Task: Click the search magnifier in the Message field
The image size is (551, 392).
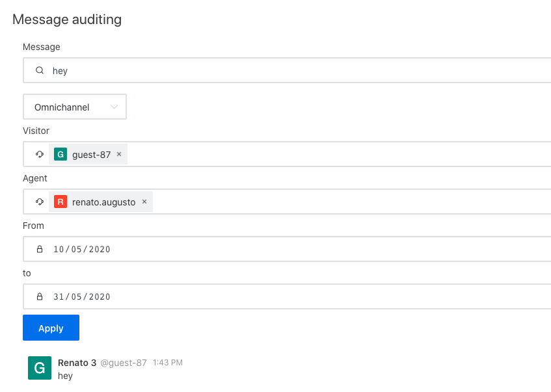Action: coord(40,69)
